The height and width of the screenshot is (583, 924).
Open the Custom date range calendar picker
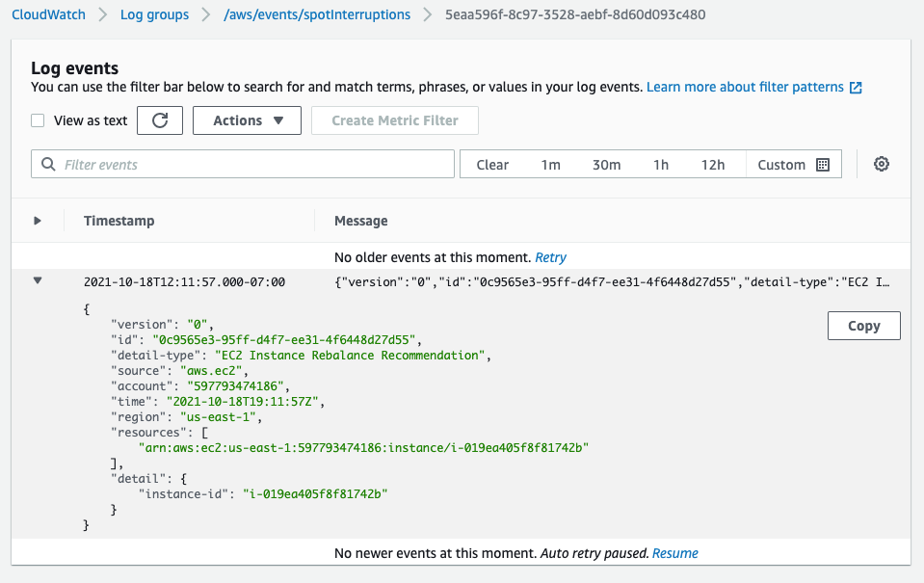[822, 164]
